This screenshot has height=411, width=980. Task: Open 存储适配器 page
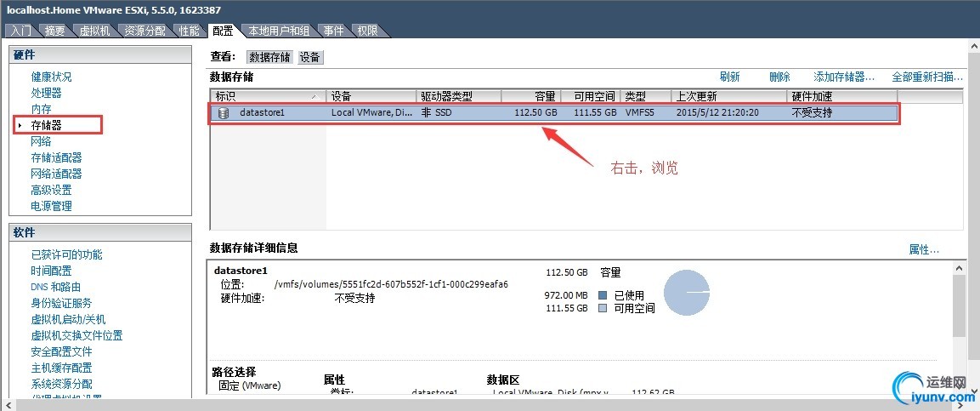pos(56,157)
